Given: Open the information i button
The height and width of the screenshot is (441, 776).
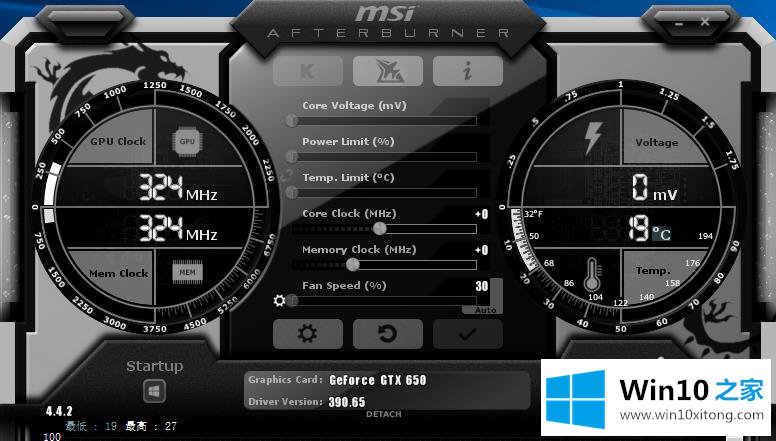Looking at the screenshot, I should point(468,71).
